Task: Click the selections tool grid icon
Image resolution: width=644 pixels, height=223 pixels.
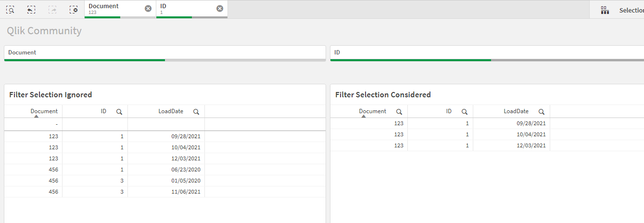Action: [605, 10]
